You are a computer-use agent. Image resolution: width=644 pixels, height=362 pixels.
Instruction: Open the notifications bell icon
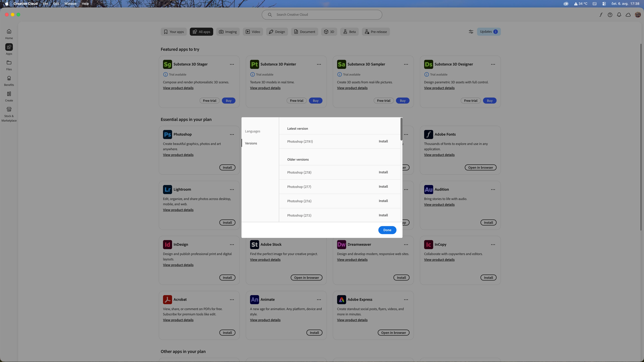tap(619, 15)
